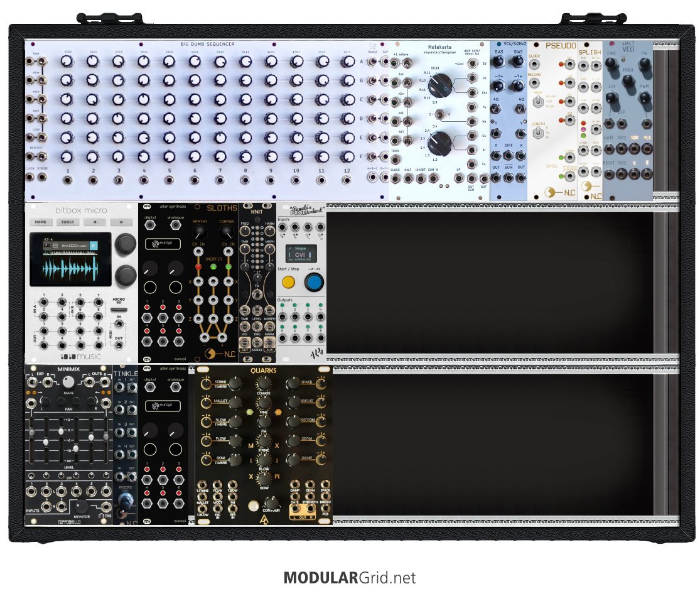Flip the Melakarta SET switch
The width and height of the screenshot is (700, 591).
coord(407,141)
